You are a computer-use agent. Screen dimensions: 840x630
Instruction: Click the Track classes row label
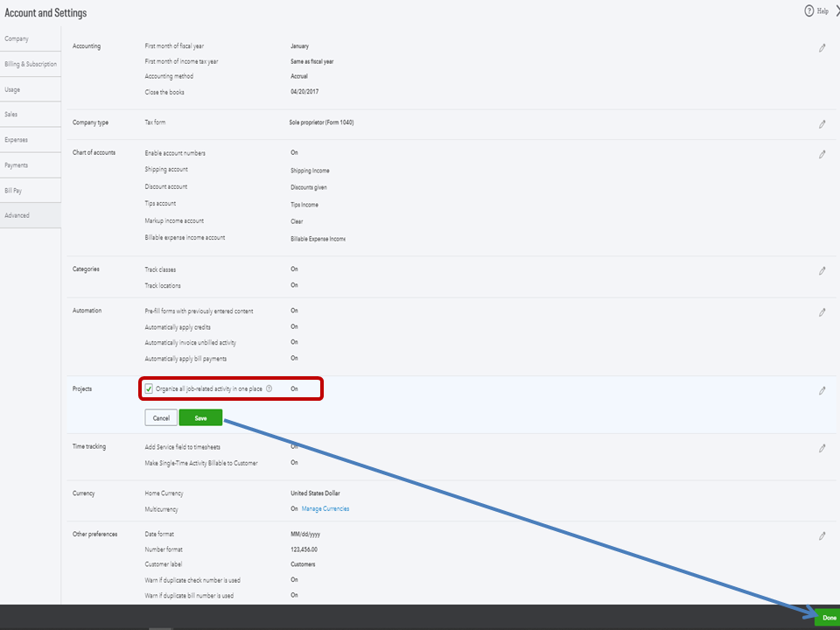pos(160,269)
